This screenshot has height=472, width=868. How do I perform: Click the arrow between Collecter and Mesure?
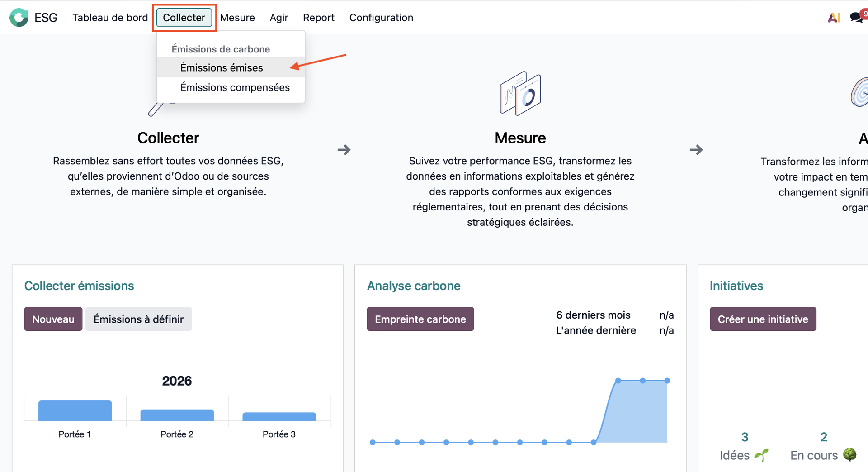344,150
